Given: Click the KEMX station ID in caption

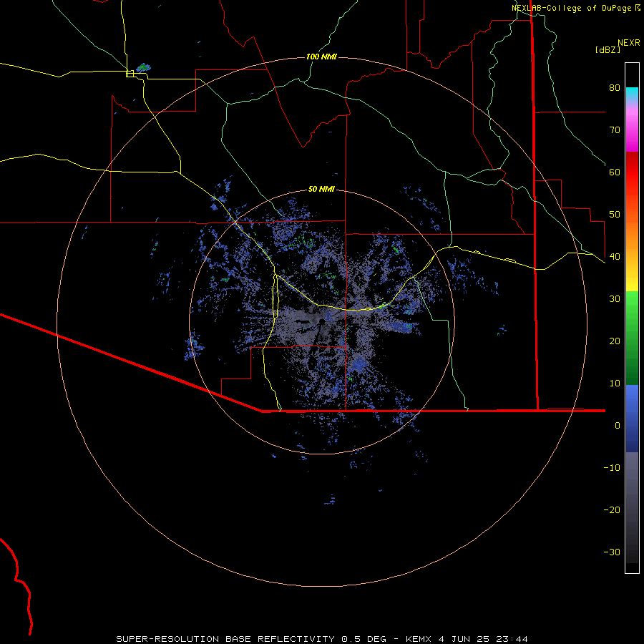Looking at the screenshot, I should pyautogui.click(x=418, y=639).
